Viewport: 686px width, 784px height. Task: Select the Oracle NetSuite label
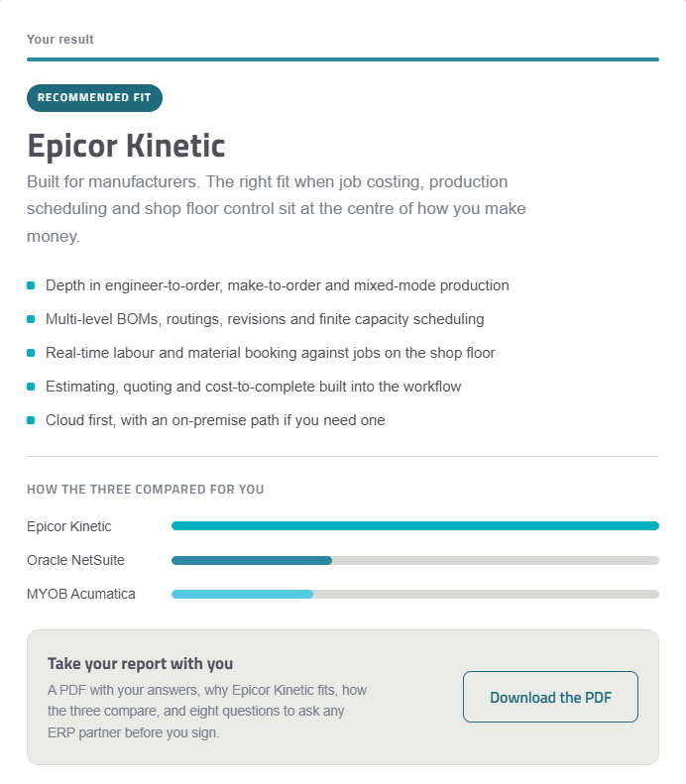(75, 560)
